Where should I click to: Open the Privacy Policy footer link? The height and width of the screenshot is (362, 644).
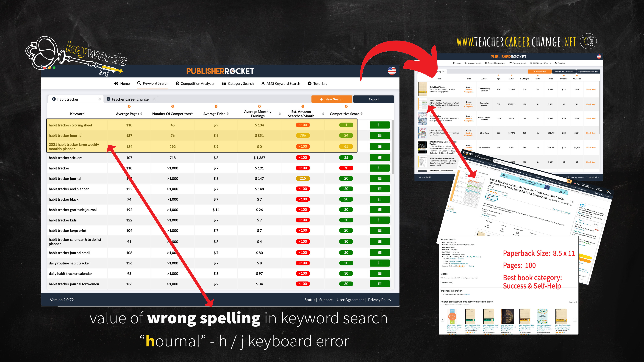point(379,300)
